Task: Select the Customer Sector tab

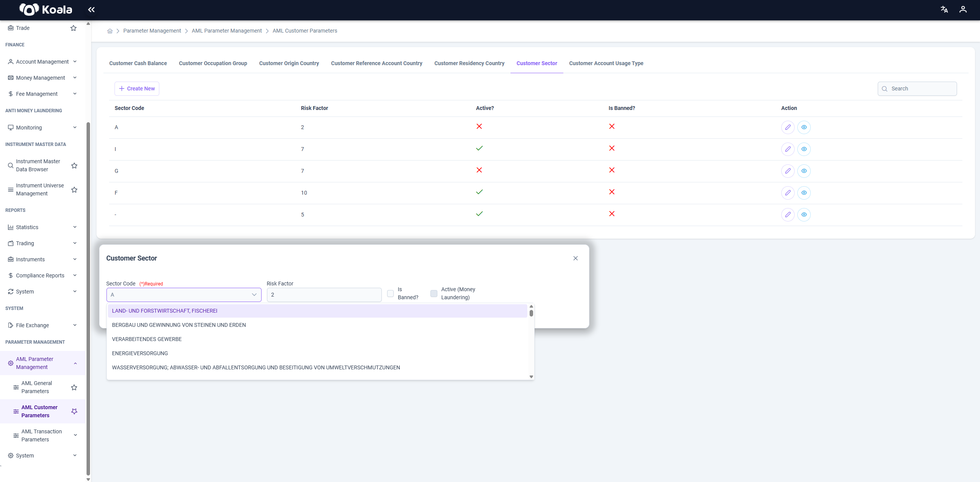Action: [537, 64]
